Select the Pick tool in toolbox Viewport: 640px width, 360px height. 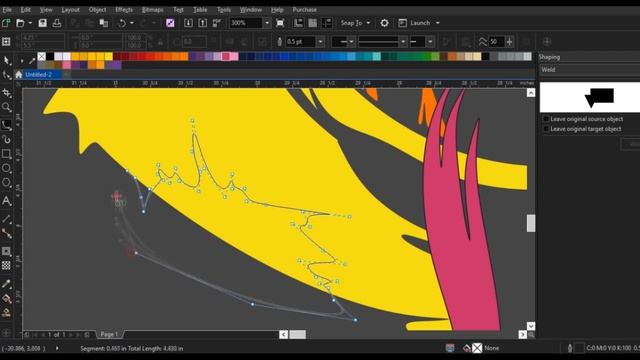pos(6,61)
